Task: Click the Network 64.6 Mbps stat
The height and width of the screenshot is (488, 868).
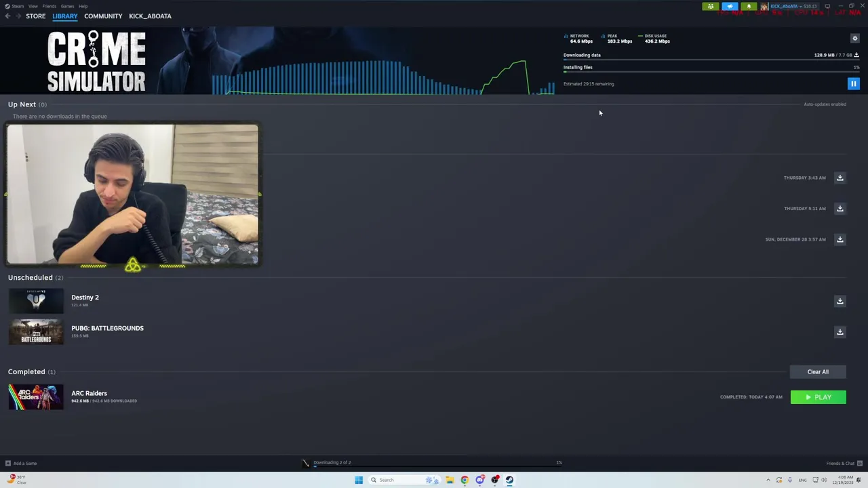Action: 578,39
